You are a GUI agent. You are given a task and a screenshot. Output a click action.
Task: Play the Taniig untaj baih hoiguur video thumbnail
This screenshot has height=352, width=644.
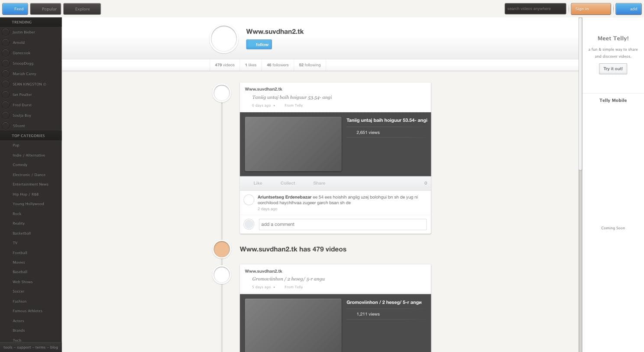point(293,144)
